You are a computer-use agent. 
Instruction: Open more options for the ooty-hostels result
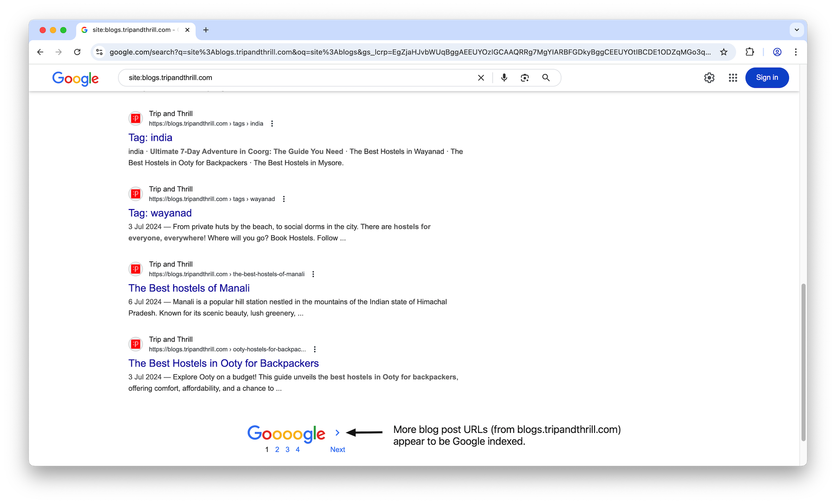pyautogui.click(x=315, y=349)
